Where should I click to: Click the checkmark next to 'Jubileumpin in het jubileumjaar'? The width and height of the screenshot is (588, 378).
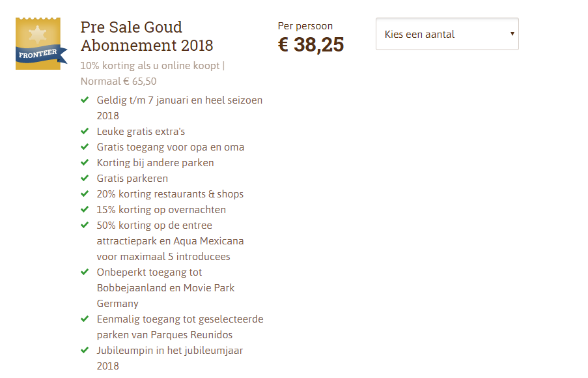point(85,351)
